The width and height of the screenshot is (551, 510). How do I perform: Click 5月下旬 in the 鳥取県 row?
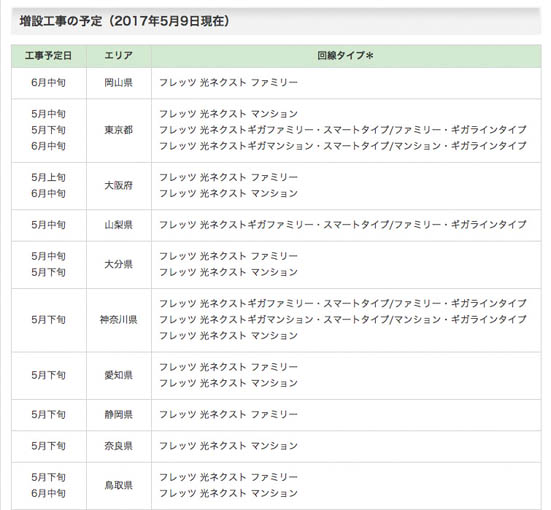(48, 478)
